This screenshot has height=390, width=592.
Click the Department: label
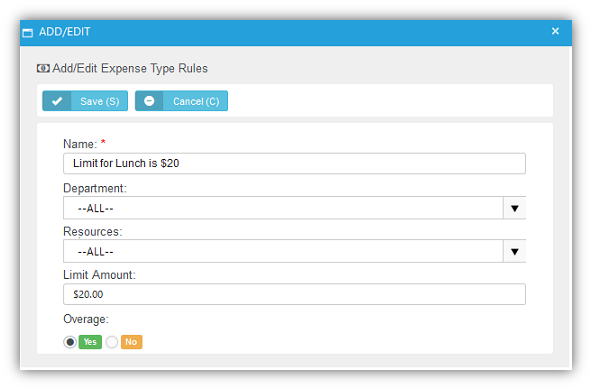point(95,188)
